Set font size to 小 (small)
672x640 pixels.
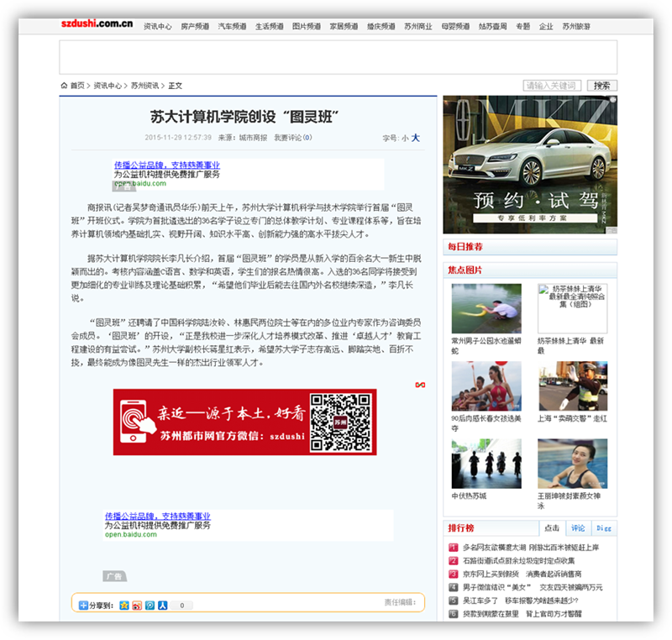pos(404,138)
